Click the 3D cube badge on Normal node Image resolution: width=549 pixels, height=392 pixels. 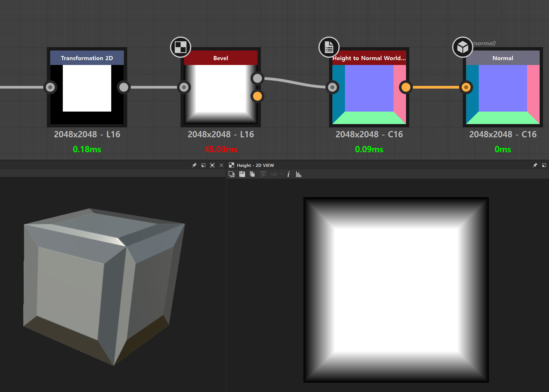(462, 47)
